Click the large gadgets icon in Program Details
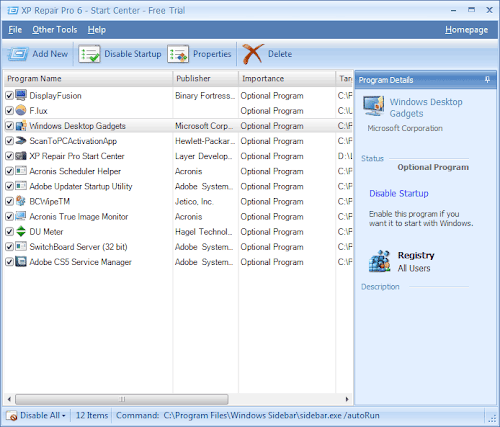The width and height of the screenshot is (500, 427). [x=374, y=106]
